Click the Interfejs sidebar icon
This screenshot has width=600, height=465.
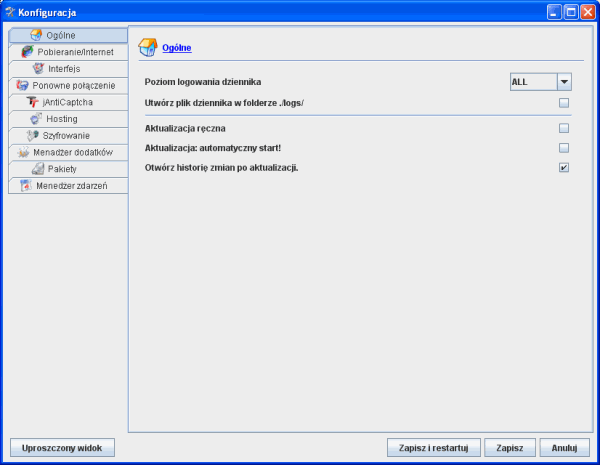pyautogui.click(x=38, y=69)
